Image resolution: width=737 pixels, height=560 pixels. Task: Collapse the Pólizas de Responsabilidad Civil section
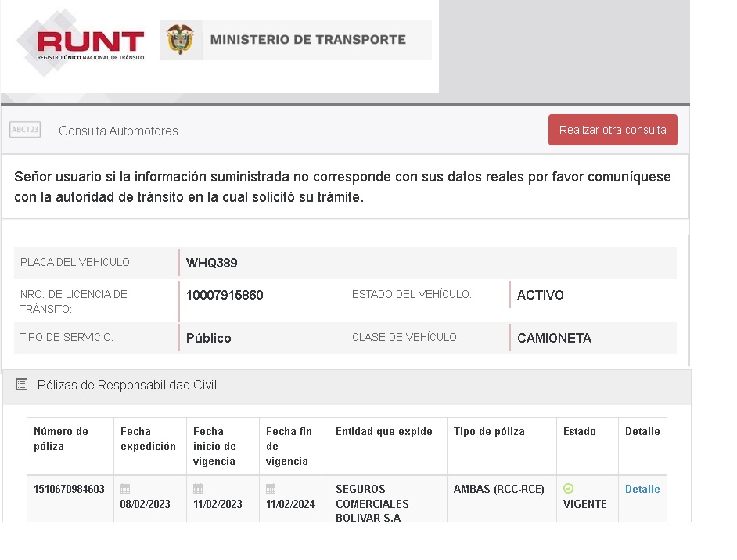point(128,385)
